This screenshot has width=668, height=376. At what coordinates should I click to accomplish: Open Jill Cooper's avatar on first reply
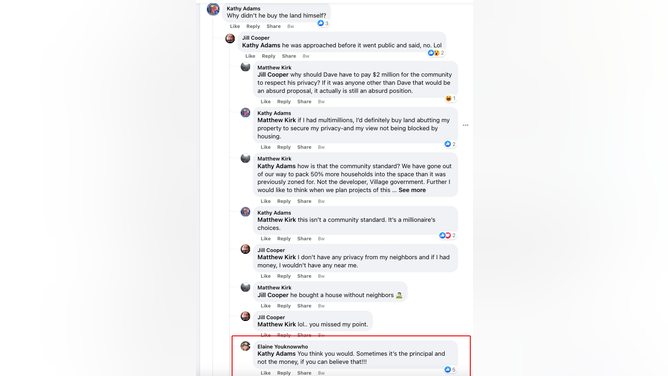pos(230,39)
